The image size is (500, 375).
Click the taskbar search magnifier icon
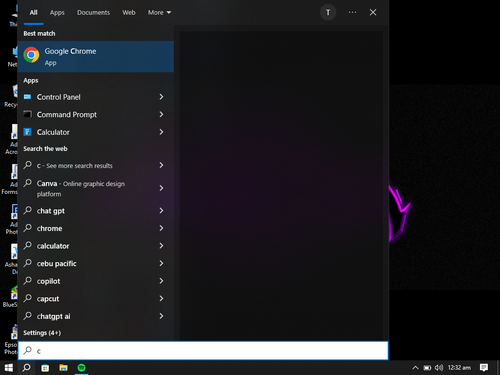click(26, 368)
